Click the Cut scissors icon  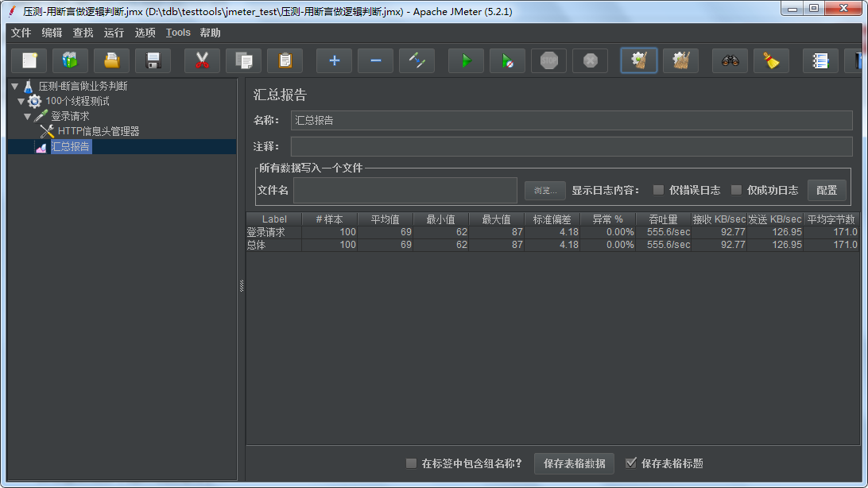pyautogui.click(x=202, y=60)
